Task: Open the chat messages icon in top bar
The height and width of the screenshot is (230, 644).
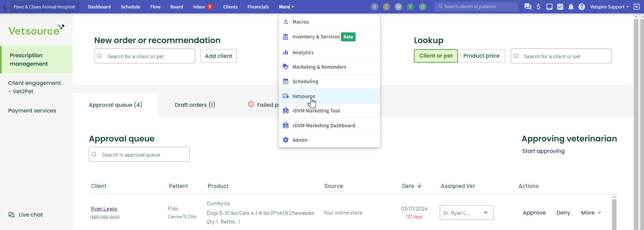Action: pos(528,7)
